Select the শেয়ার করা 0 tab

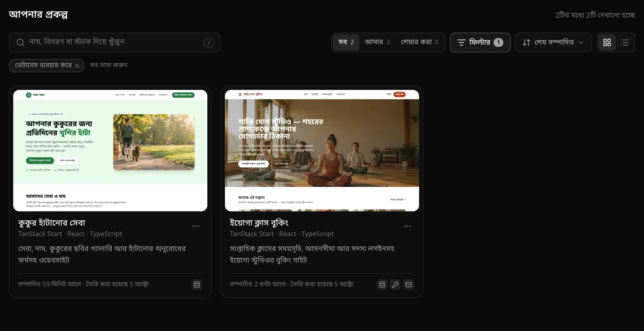pyautogui.click(x=420, y=42)
